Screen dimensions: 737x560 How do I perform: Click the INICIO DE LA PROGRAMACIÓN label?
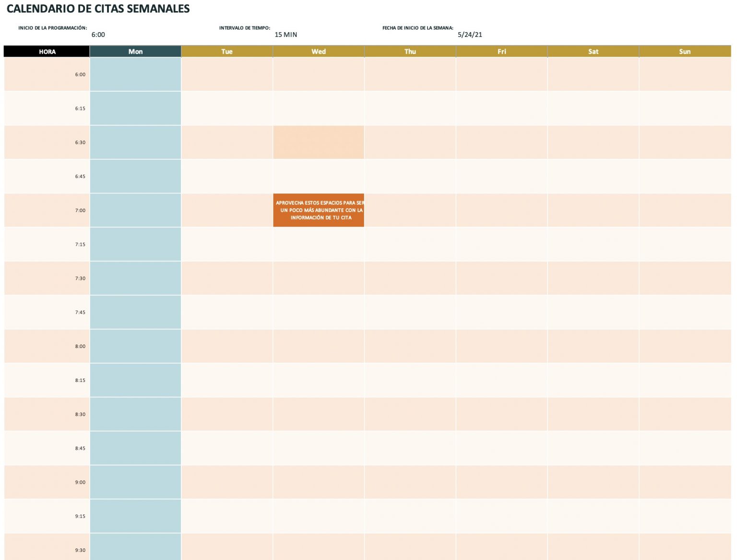click(53, 27)
